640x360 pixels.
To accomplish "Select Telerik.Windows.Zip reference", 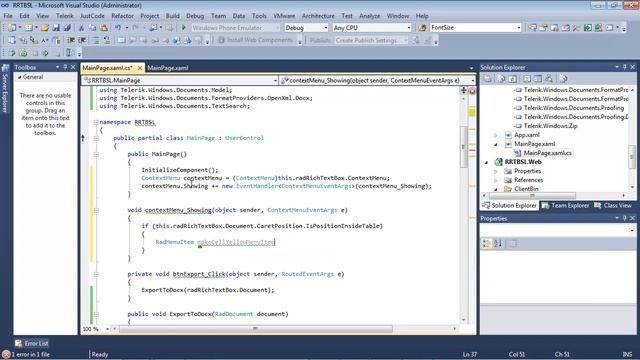I will click(550, 126).
